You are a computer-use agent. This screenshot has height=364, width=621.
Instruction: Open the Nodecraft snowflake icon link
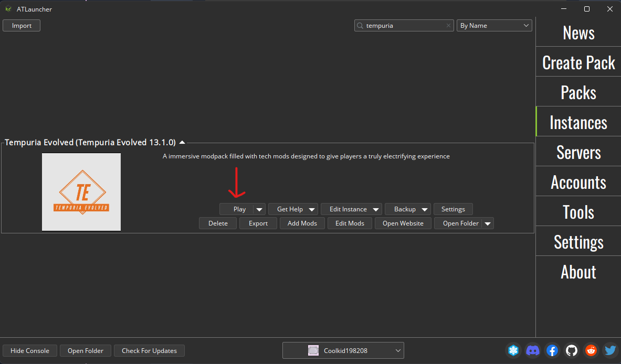(x=514, y=350)
